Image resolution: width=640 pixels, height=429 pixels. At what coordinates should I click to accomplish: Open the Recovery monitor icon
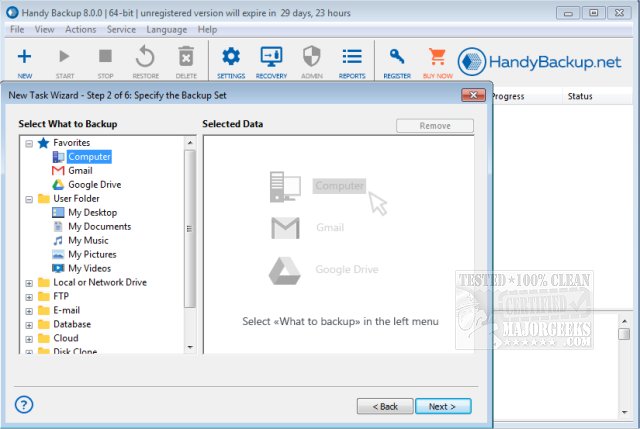click(271, 57)
